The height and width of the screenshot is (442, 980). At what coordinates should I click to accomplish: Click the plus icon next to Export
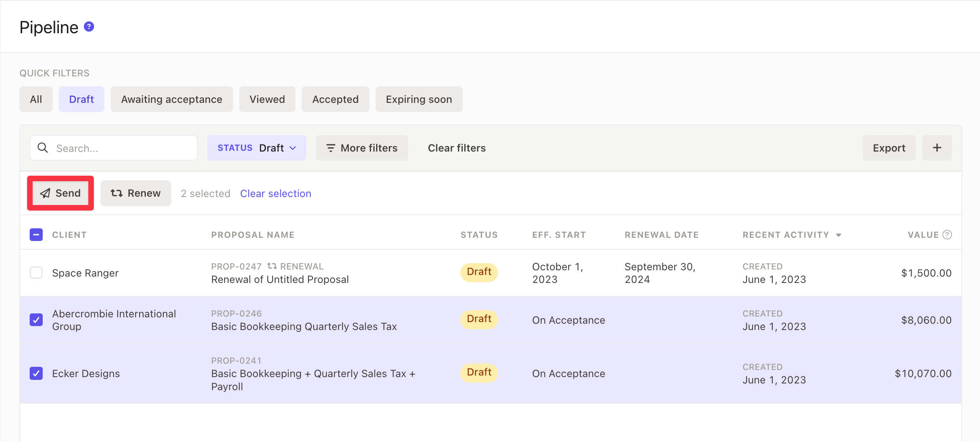[x=936, y=148]
